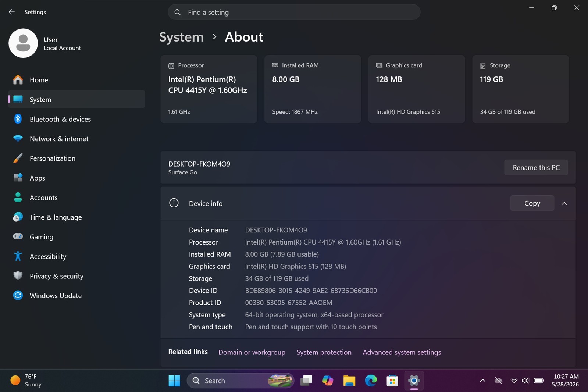Click the Graphics card value Intel(R) HD Graphics 615 (128 MB)

coord(296,266)
